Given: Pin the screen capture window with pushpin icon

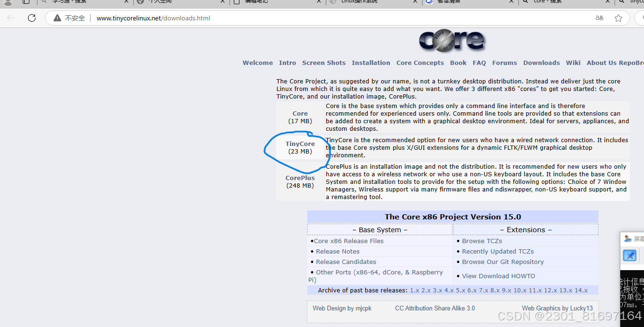Looking at the screenshot, I should pos(630,255).
